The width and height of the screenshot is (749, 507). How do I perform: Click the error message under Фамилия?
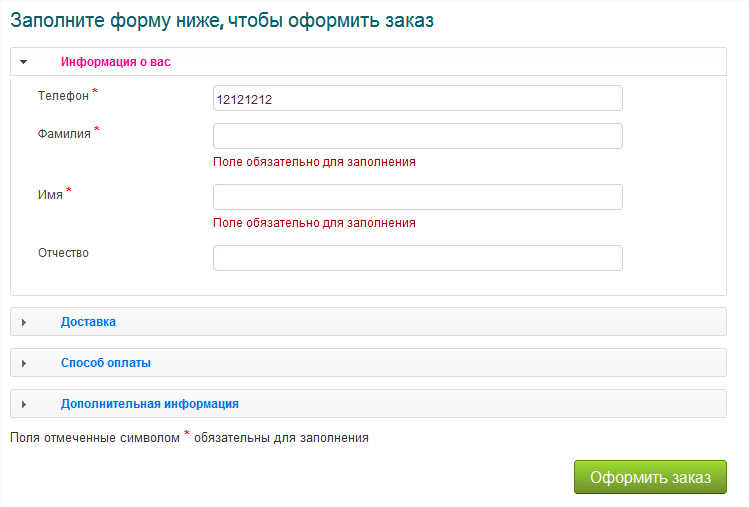point(315,161)
